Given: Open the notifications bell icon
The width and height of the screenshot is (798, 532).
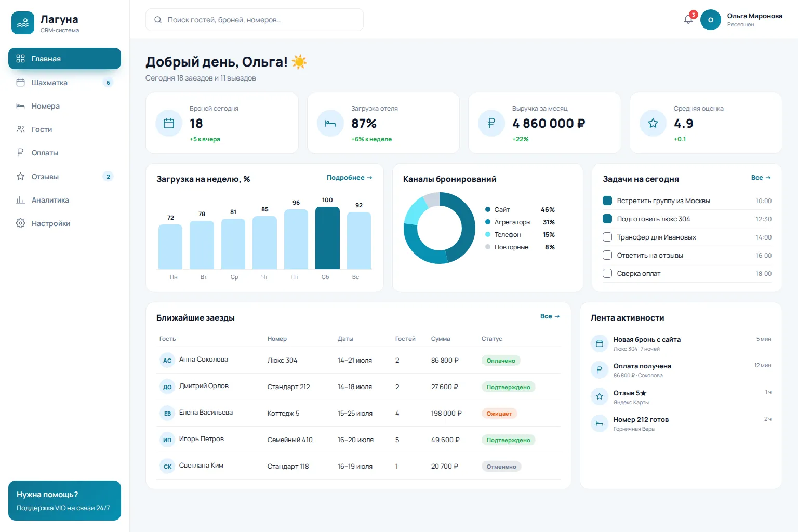Looking at the screenshot, I should point(688,20).
